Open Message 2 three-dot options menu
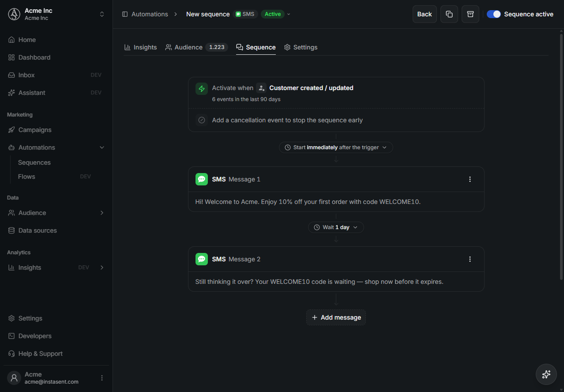This screenshot has width=564, height=392. pyautogui.click(x=470, y=259)
